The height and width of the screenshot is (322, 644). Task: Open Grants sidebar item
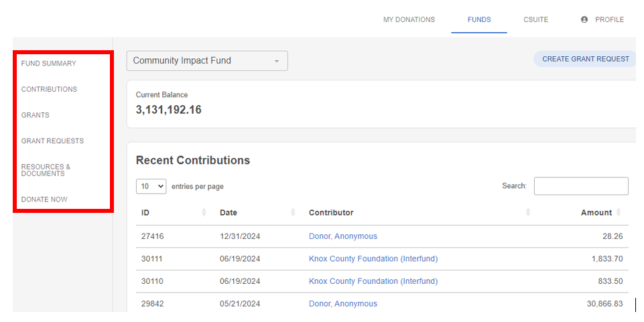[36, 115]
